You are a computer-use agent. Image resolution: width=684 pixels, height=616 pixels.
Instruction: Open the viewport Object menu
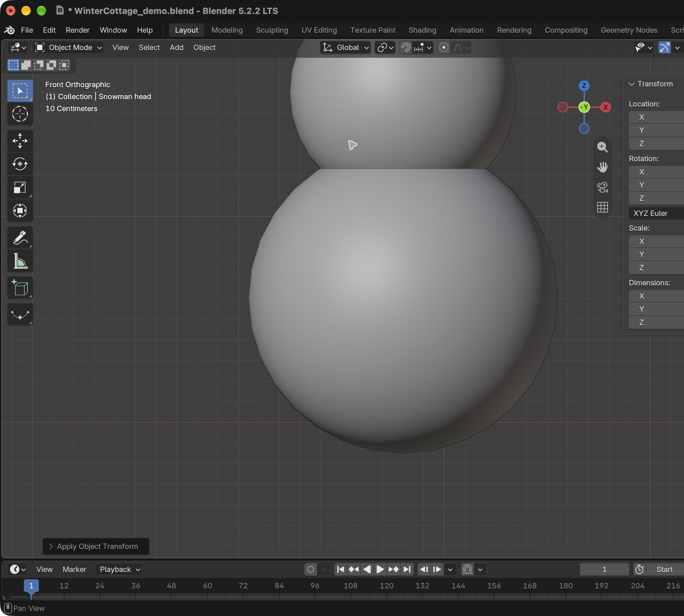click(205, 48)
